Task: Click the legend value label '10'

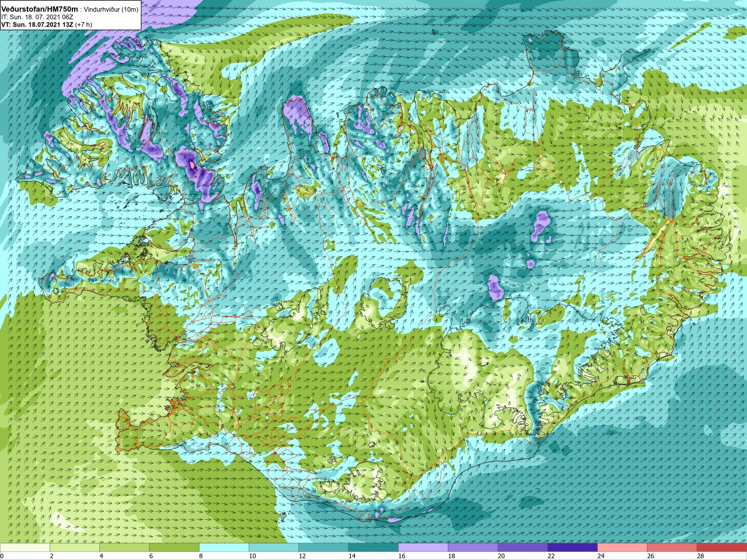Action: click(252, 556)
